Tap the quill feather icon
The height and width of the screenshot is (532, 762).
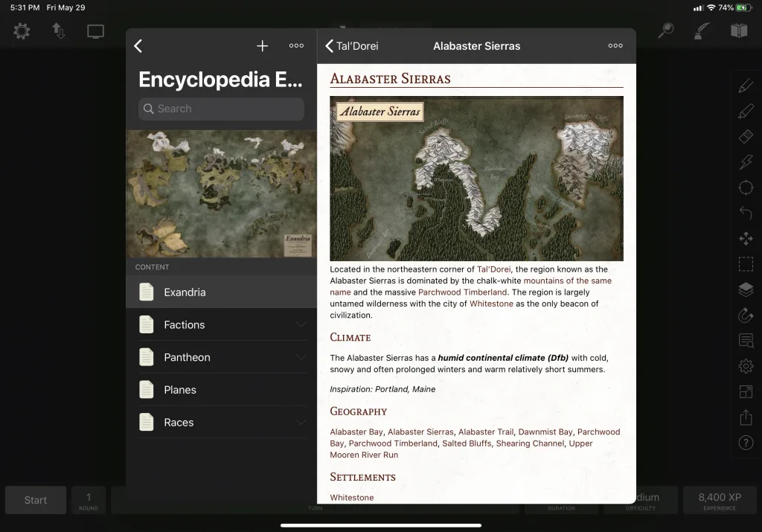pyautogui.click(x=702, y=31)
